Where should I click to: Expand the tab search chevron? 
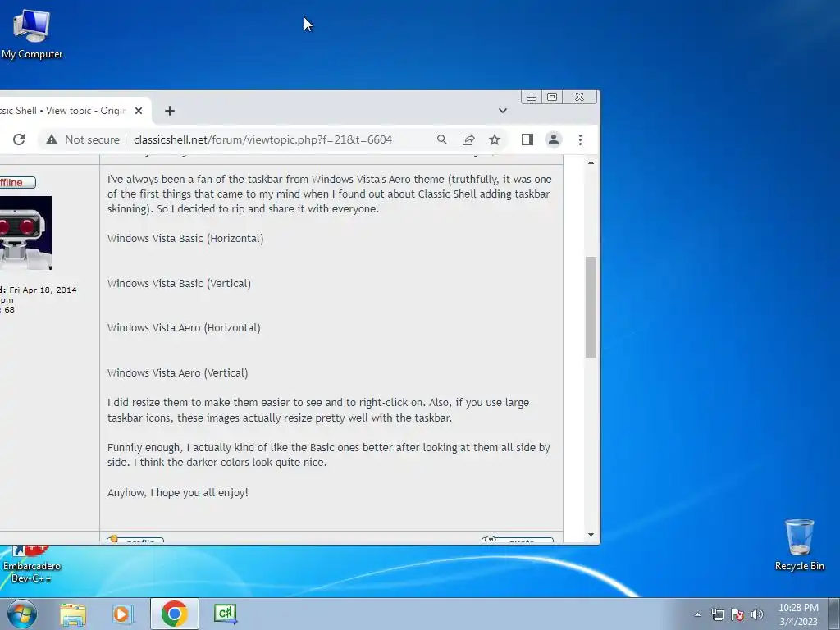pyautogui.click(x=503, y=111)
